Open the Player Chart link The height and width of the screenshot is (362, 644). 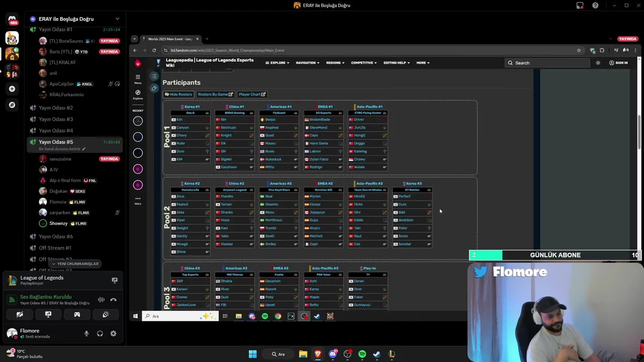(x=252, y=95)
